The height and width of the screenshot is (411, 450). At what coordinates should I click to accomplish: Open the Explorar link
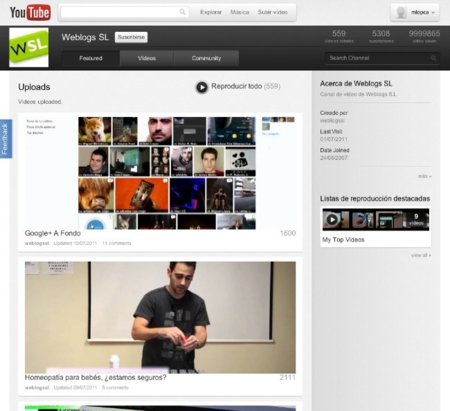(x=211, y=12)
